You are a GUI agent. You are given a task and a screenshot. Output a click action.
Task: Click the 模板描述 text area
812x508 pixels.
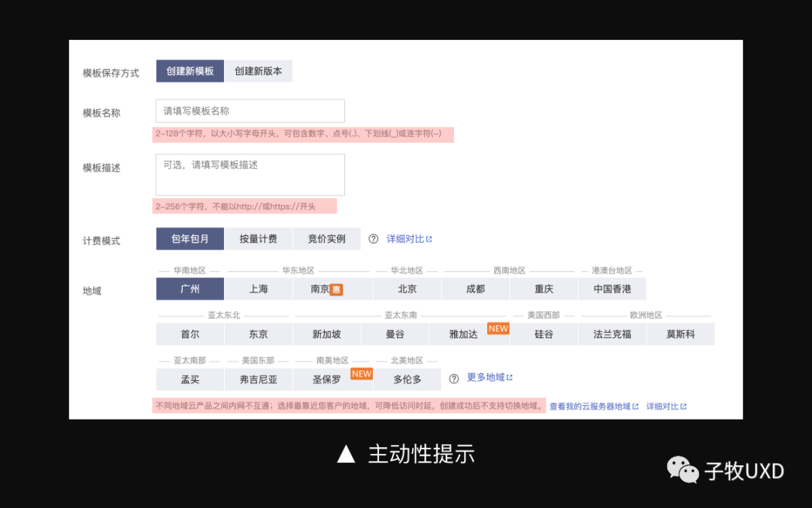[250, 174]
